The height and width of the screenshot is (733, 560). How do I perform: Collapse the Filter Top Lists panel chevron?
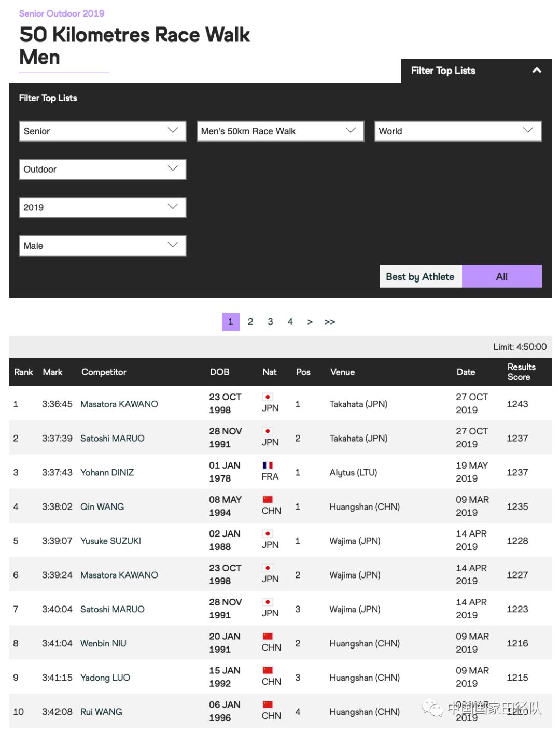click(x=537, y=71)
